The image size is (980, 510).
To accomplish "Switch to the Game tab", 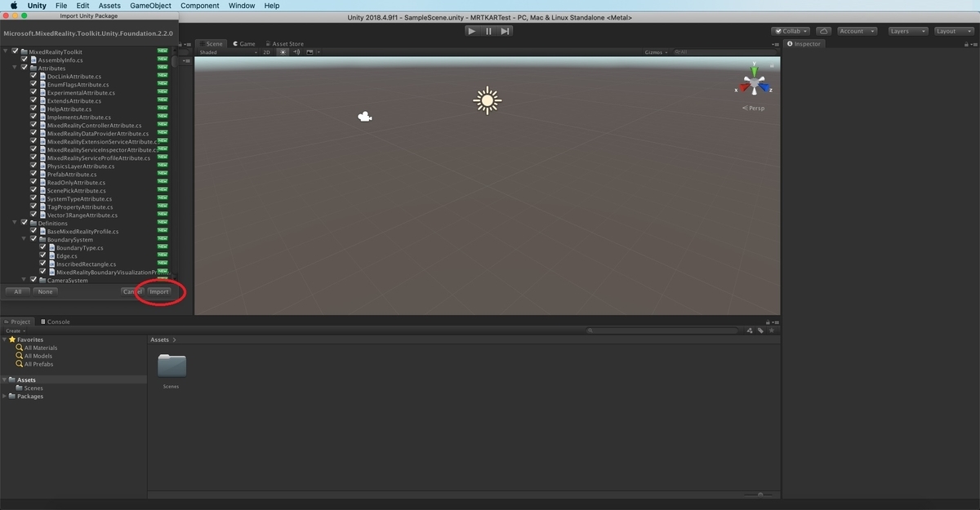I will pos(244,44).
